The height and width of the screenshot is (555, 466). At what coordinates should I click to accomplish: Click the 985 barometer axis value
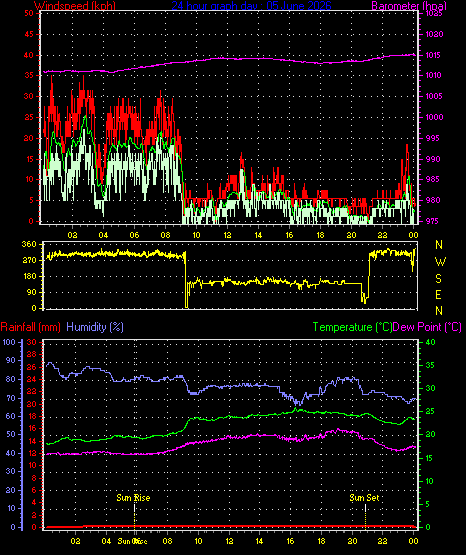click(433, 179)
